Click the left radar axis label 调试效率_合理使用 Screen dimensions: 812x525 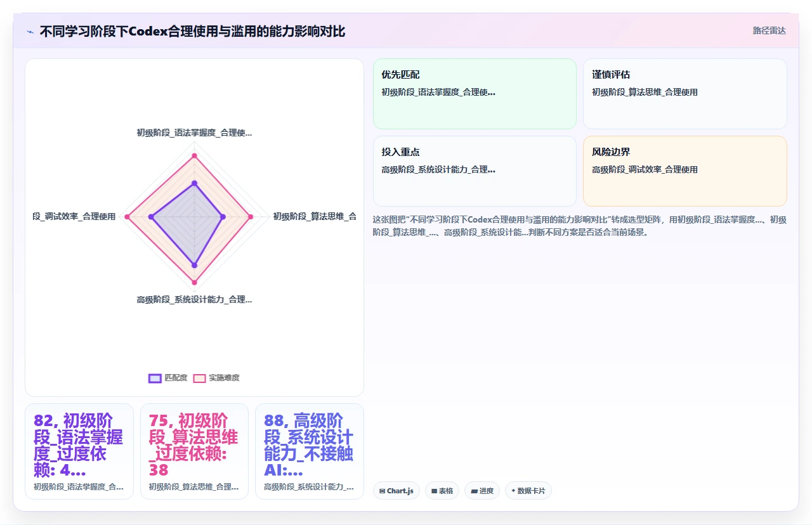click(74, 216)
